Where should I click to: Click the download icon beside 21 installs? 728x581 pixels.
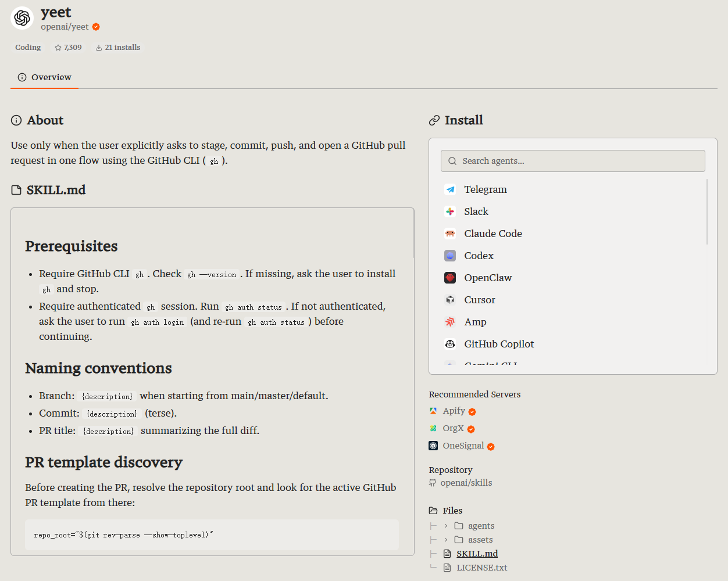(x=99, y=48)
